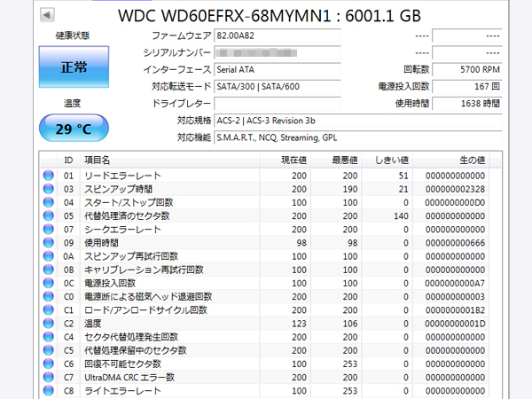Image resolution: width=532 pixels, height=399 pixels.
Task: Select the スピンアップ時間 attribute name
Action: pos(119,189)
